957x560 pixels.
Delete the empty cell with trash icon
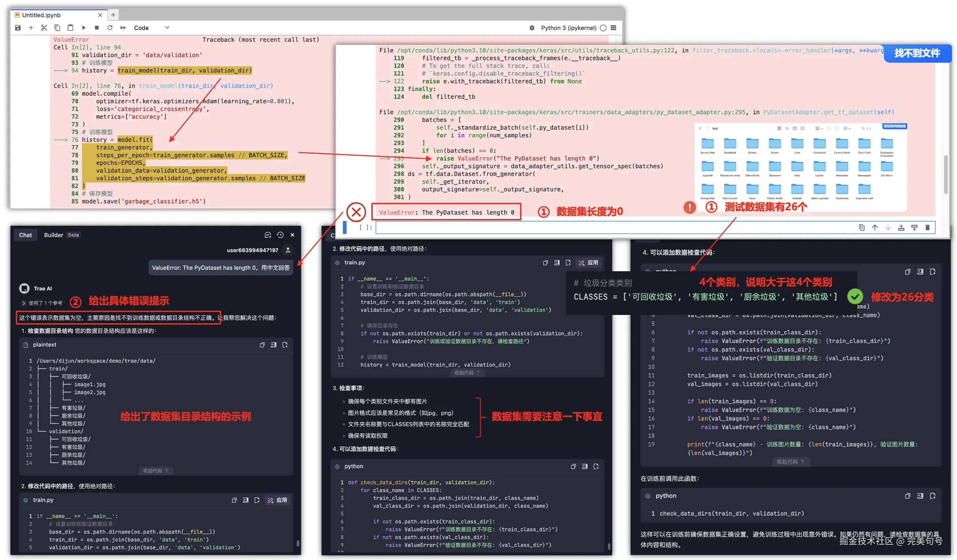pyautogui.click(x=927, y=227)
